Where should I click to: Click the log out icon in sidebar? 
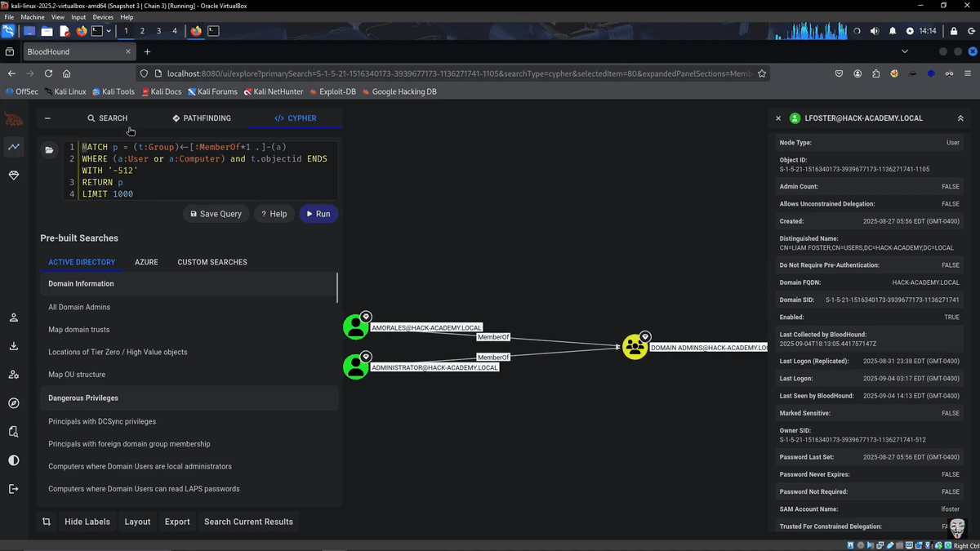(13, 489)
